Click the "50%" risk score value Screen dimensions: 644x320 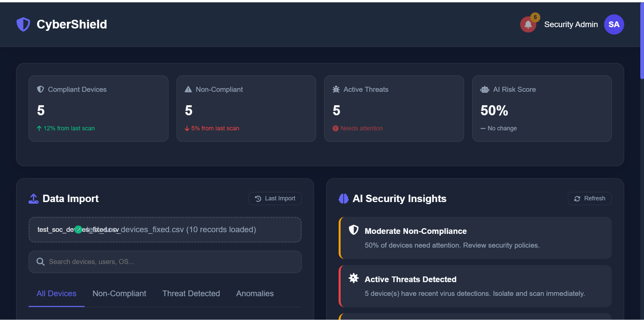(494, 111)
